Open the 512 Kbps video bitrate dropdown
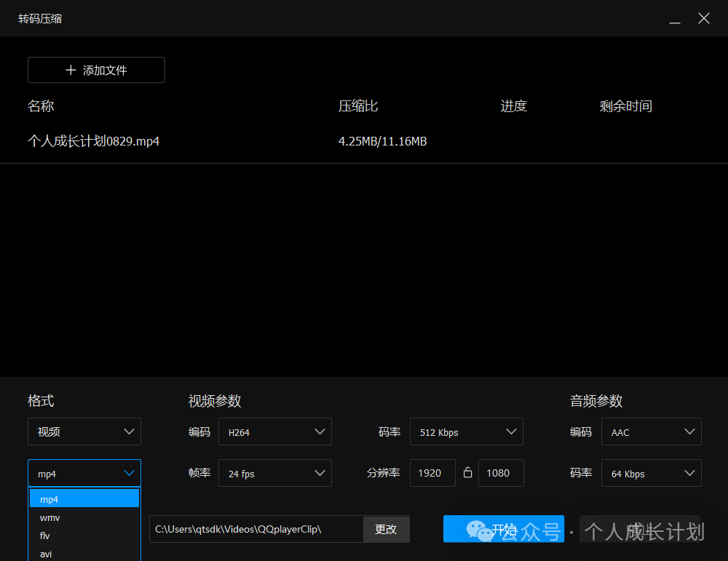Image resolution: width=728 pixels, height=561 pixels. pos(466,431)
